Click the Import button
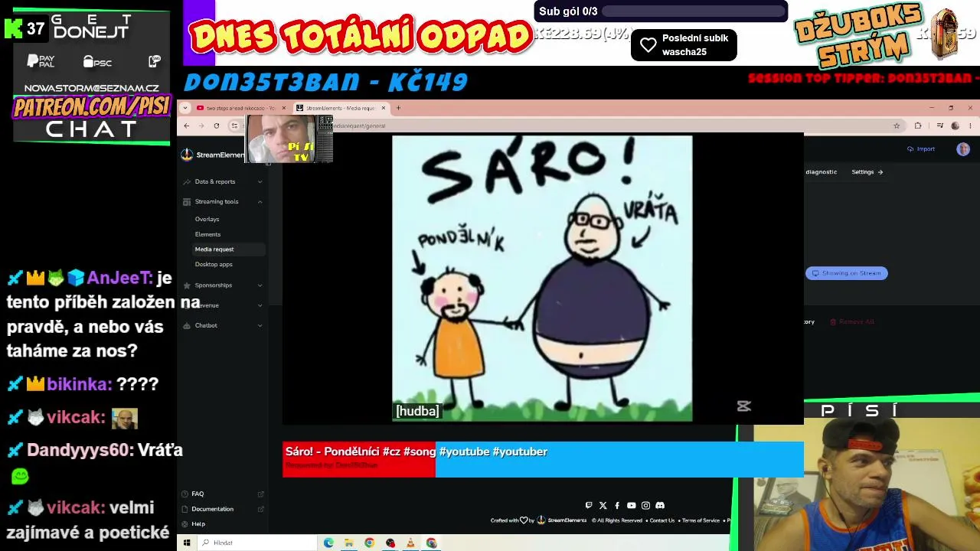 tap(921, 149)
